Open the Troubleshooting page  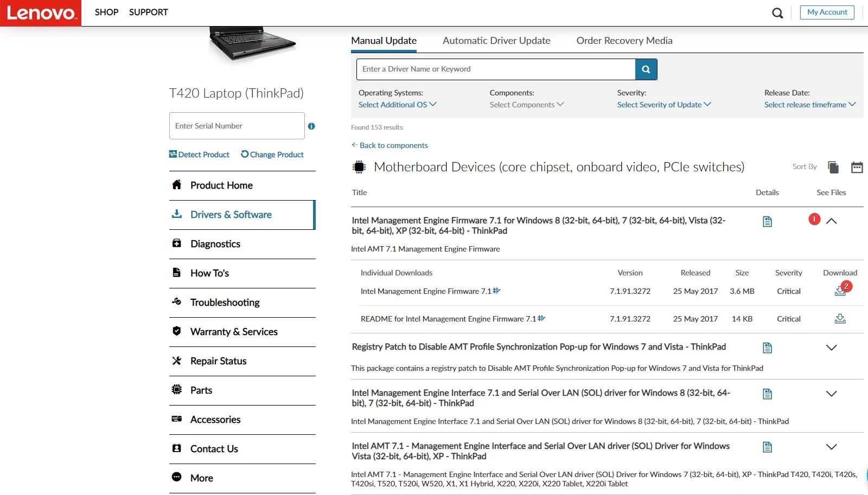point(242,303)
